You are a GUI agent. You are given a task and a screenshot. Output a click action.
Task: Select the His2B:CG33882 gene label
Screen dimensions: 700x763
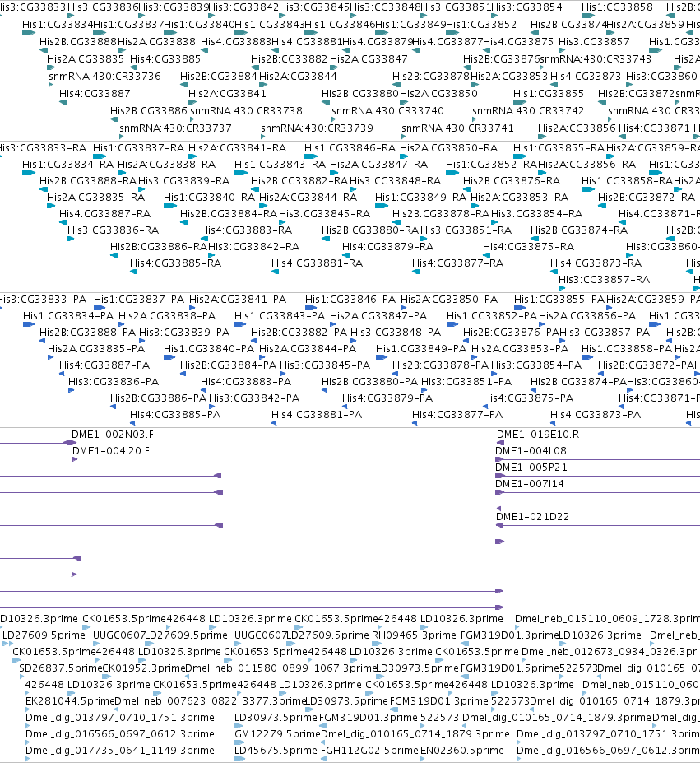pyautogui.click(x=290, y=59)
